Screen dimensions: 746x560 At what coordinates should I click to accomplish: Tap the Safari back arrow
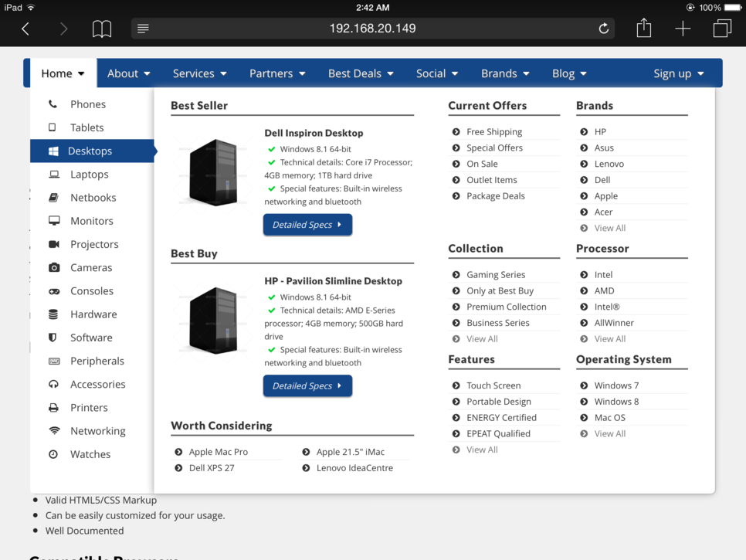[25, 29]
